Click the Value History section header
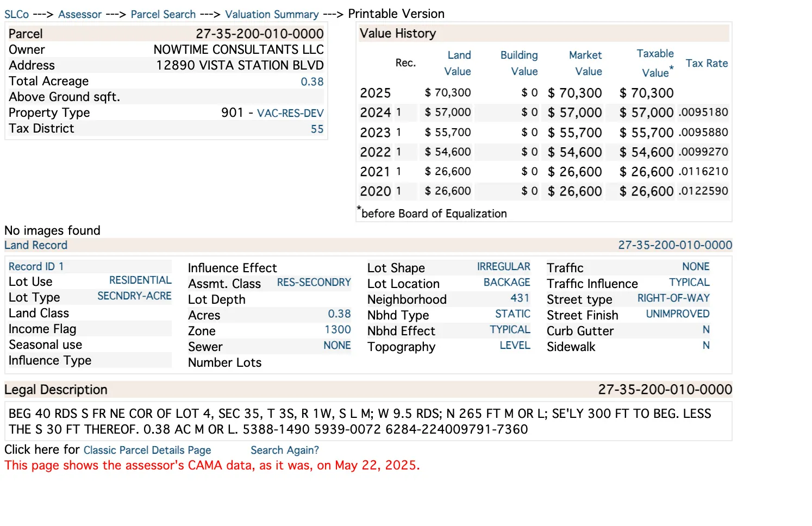 tap(397, 33)
